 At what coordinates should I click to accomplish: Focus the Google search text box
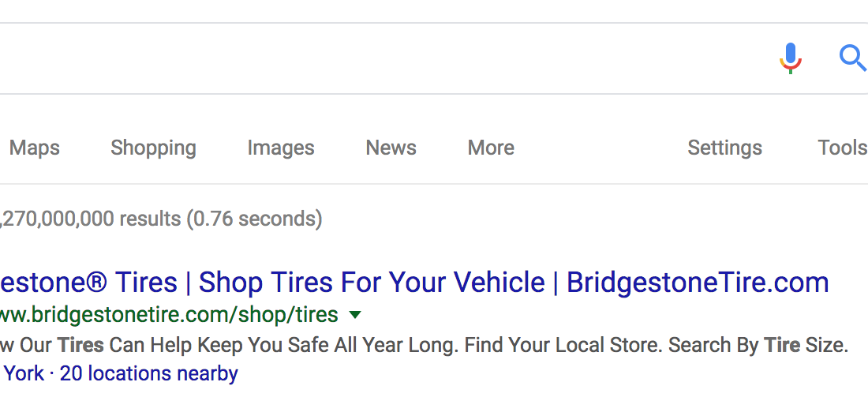(x=382, y=58)
